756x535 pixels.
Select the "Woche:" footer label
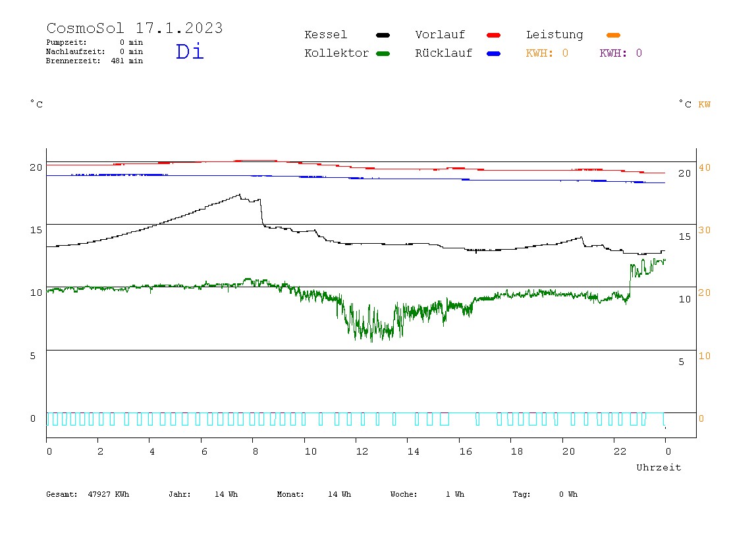404,494
